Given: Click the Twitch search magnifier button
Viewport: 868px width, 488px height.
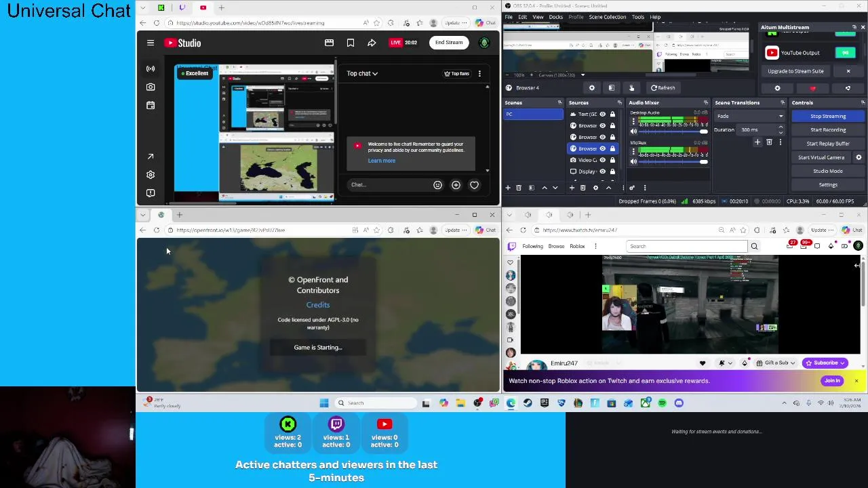Looking at the screenshot, I should (x=754, y=246).
